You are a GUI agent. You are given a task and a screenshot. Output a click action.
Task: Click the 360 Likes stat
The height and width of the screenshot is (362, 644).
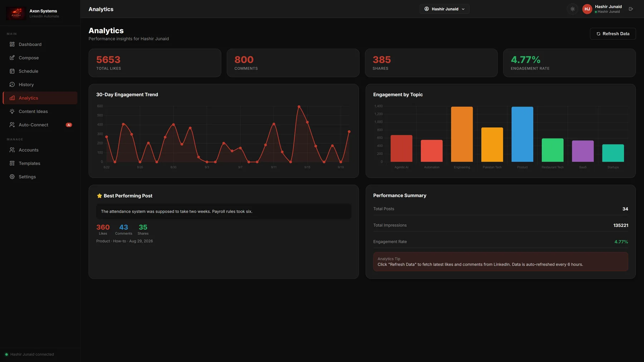click(x=103, y=230)
